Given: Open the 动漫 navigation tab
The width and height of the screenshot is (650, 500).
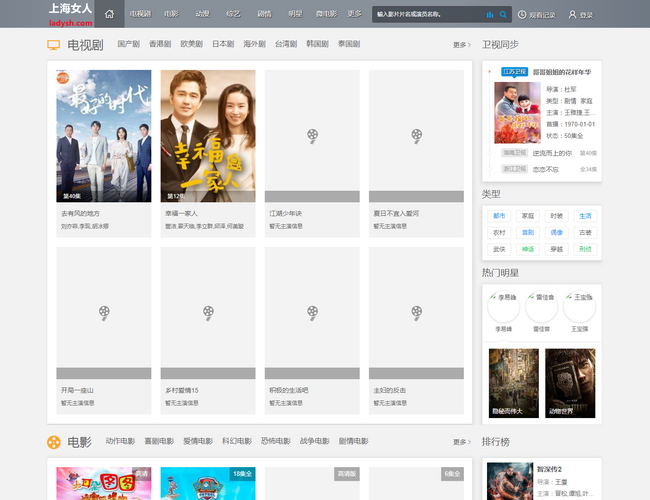Looking at the screenshot, I should tap(202, 15).
